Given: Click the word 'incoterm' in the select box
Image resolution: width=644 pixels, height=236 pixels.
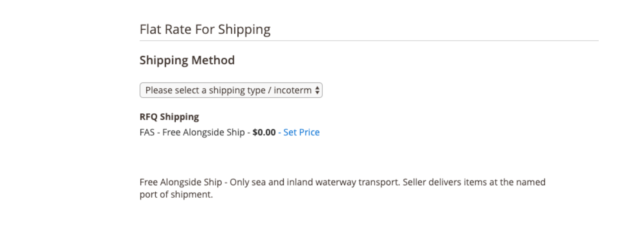Looking at the screenshot, I should click(292, 90).
